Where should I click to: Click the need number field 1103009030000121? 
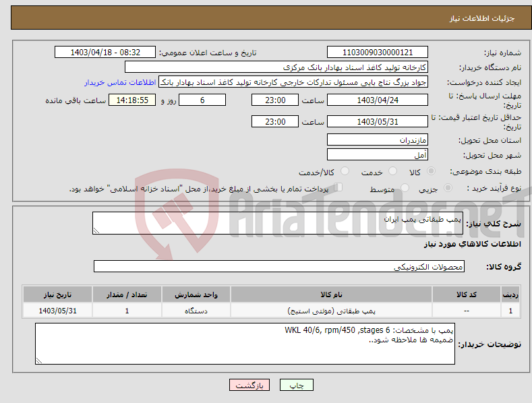pyautogui.click(x=378, y=53)
